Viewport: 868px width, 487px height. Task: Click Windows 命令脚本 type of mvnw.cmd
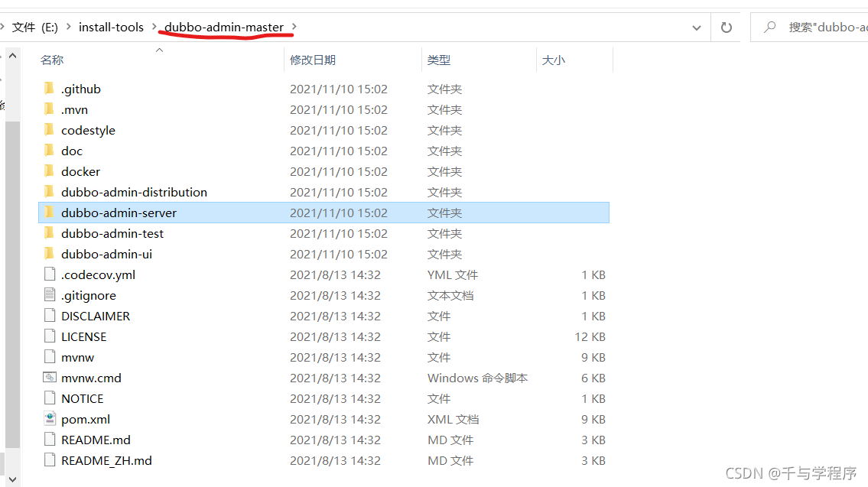coord(477,378)
